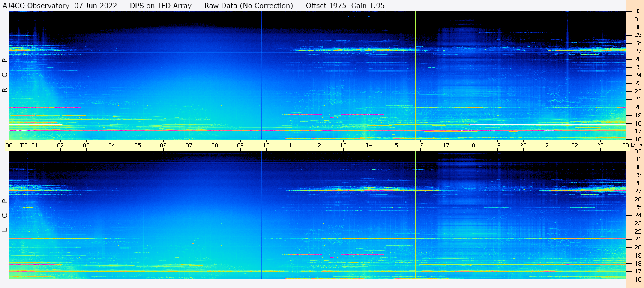Click the 28 MHz tick label of LCP panel
The width and height of the screenshot is (644, 288).
point(638,183)
